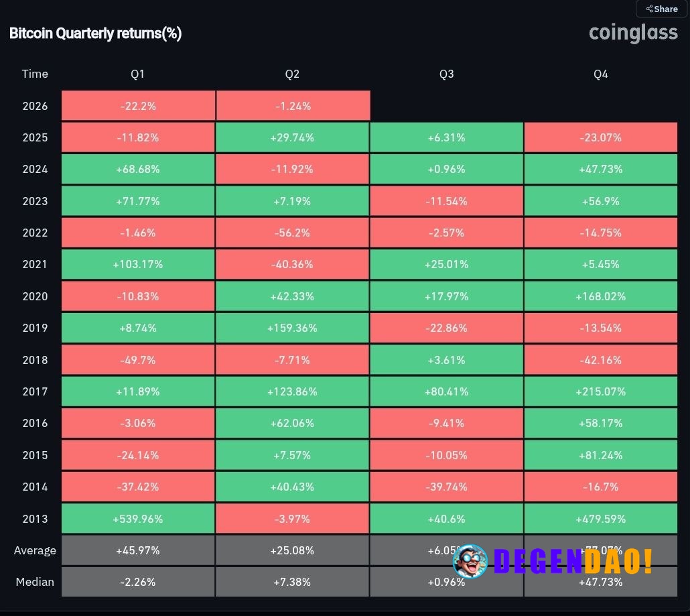Click the green +47.73% Median Q4 cell

[600, 581]
